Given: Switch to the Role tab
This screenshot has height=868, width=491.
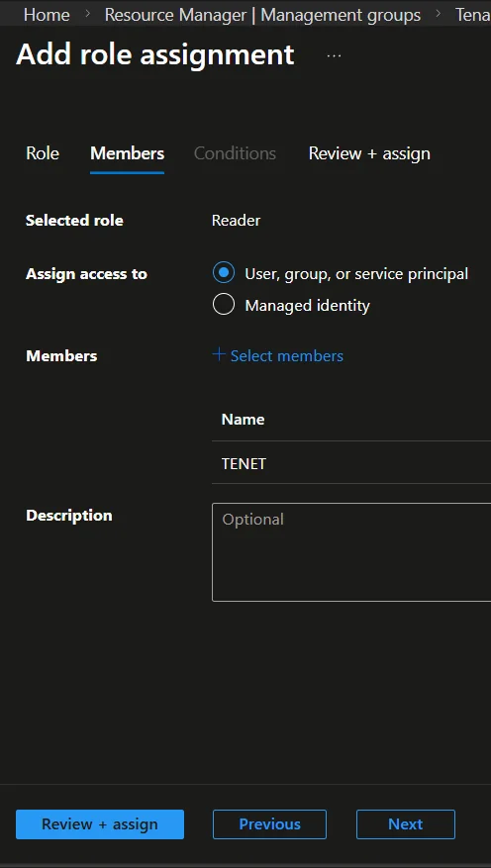Looking at the screenshot, I should [43, 153].
